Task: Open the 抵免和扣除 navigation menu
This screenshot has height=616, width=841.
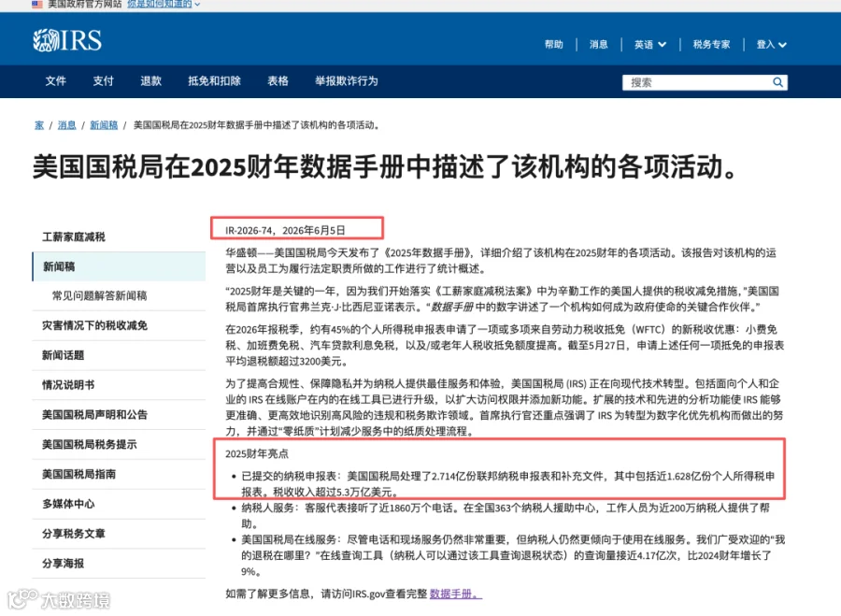Action: point(215,81)
